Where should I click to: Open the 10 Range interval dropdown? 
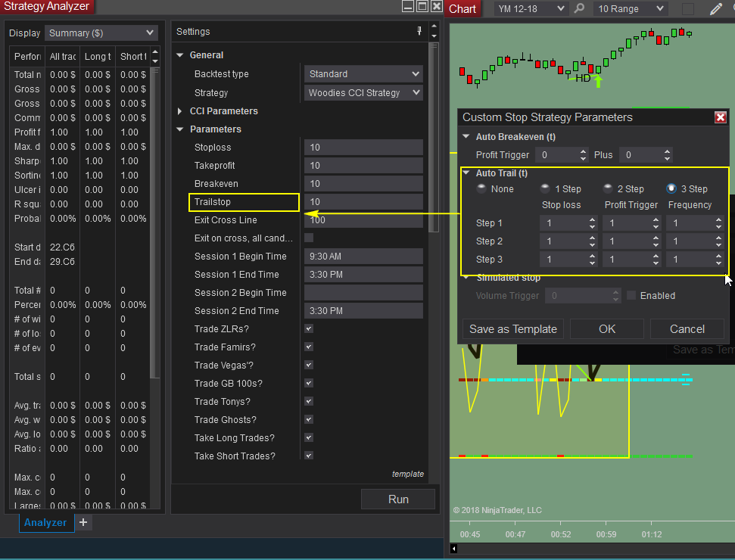pos(631,8)
